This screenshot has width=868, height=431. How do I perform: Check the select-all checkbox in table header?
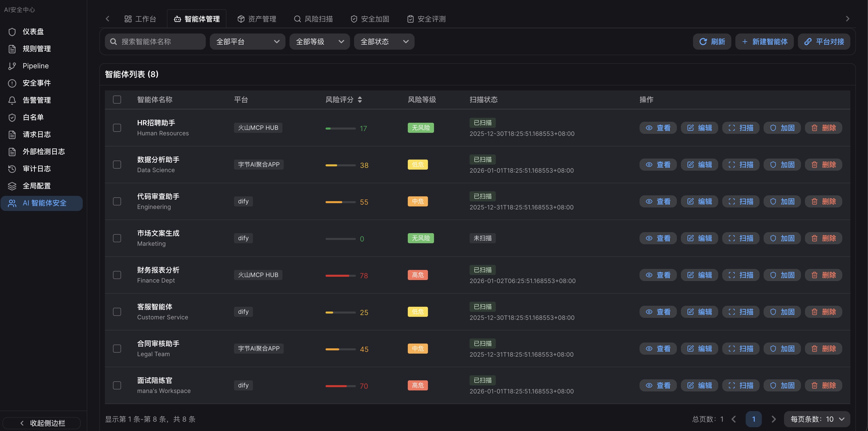[x=117, y=100]
